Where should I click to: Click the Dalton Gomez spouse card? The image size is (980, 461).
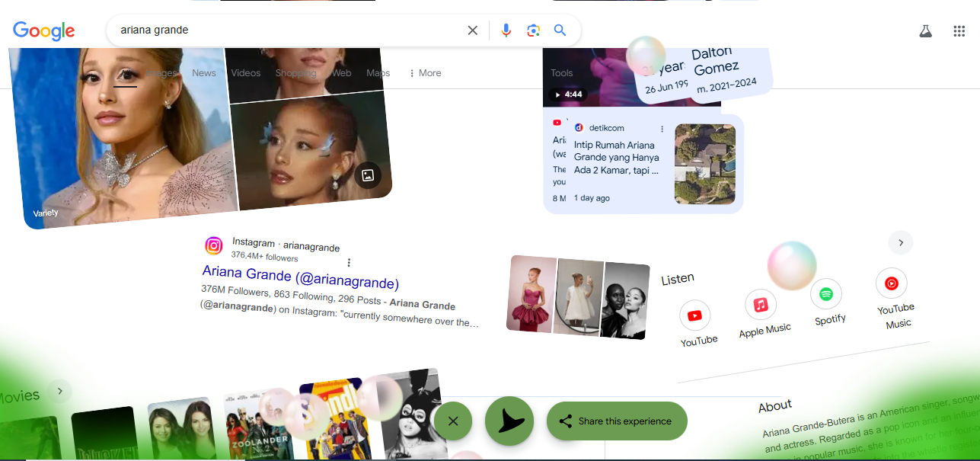pyautogui.click(x=728, y=74)
